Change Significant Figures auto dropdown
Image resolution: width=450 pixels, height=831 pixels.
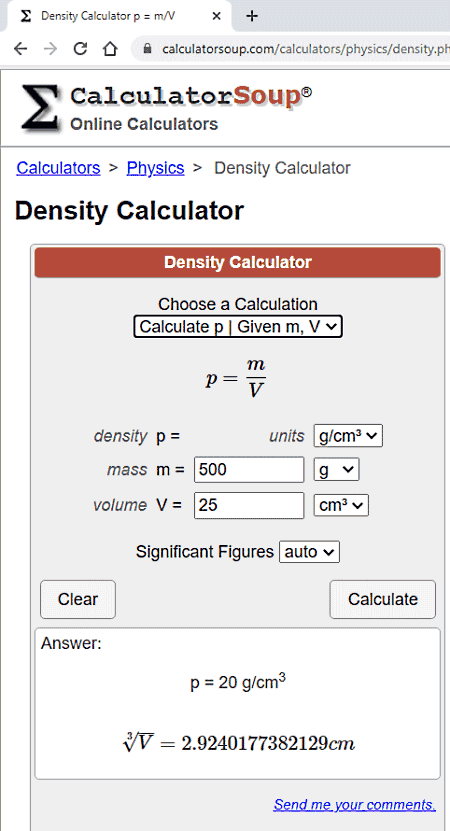(x=309, y=552)
